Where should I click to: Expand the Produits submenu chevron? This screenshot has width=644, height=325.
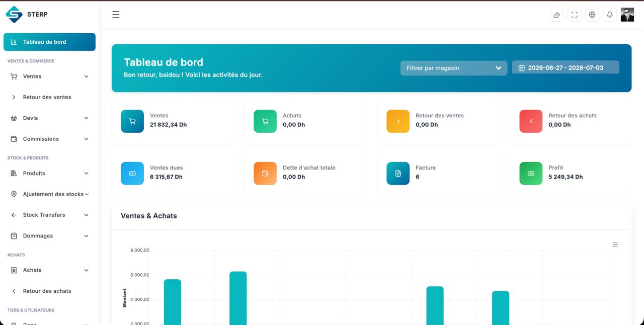tap(87, 173)
